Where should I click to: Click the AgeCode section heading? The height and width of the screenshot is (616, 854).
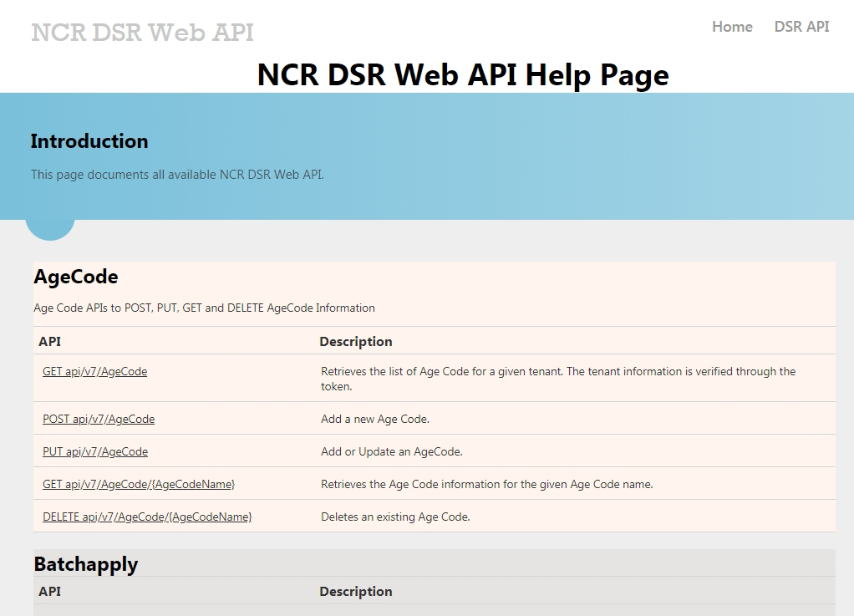tap(76, 277)
